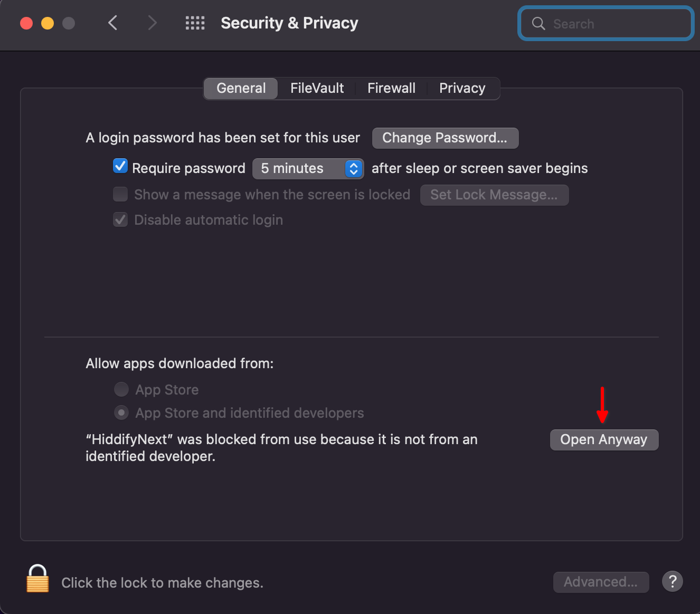
Task: Click the forward navigation arrow
Action: 152,23
